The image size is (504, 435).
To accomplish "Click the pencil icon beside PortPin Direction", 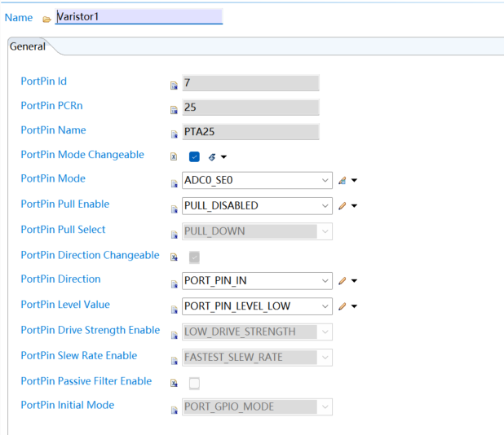I will 343,281.
